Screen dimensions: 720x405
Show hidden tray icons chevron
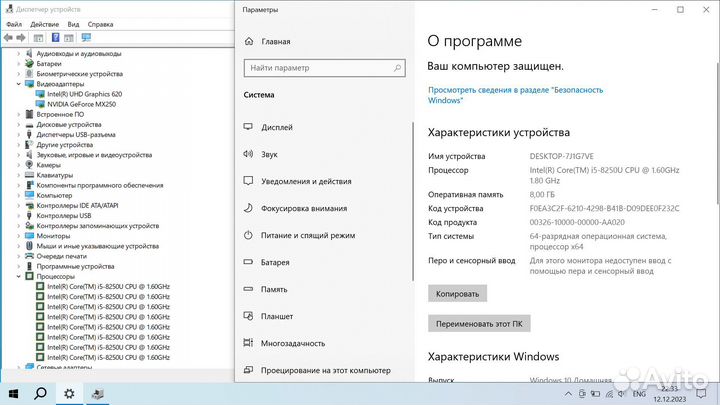[x=568, y=394]
